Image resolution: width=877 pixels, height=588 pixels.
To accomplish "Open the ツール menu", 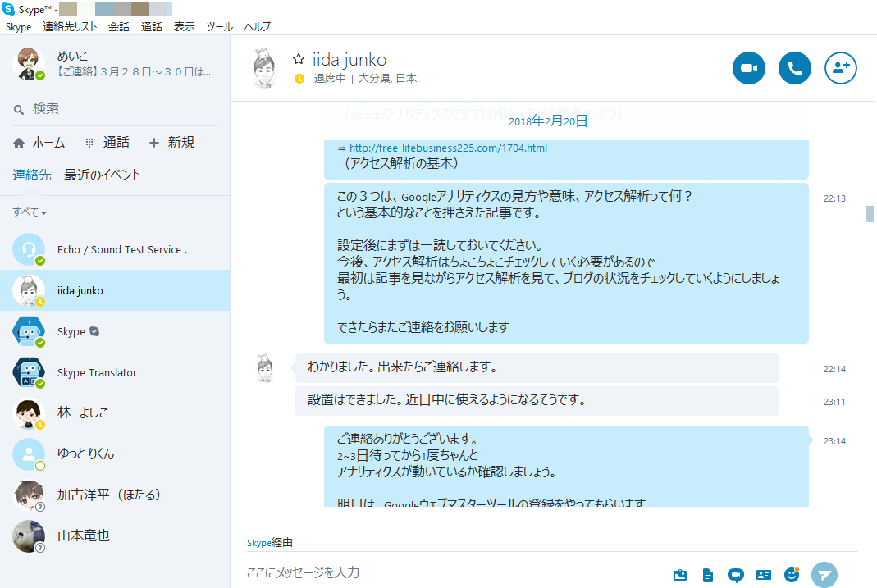I will point(219,26).
